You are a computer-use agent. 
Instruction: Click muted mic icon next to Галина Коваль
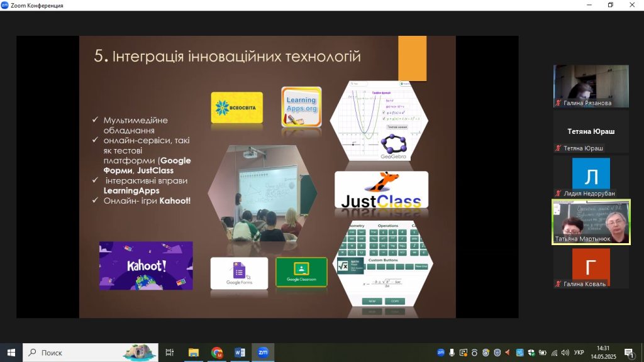tap(558, 283)
